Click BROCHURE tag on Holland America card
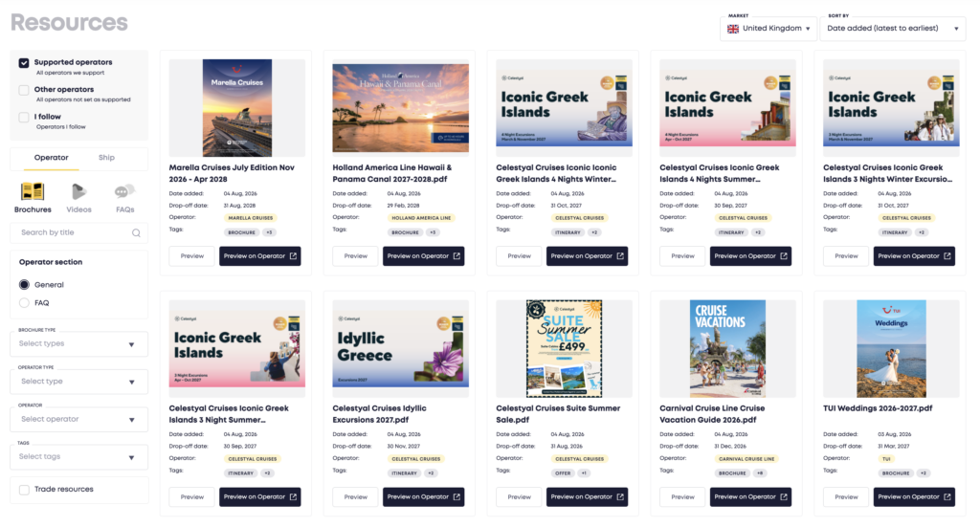The image size is (980, 527). (x=405, y=232)
